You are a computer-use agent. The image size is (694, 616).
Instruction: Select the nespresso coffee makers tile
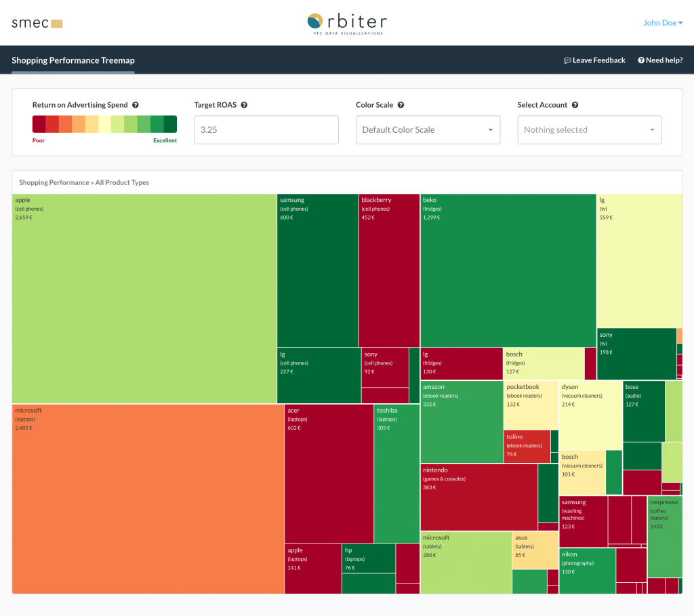(665, 536)
